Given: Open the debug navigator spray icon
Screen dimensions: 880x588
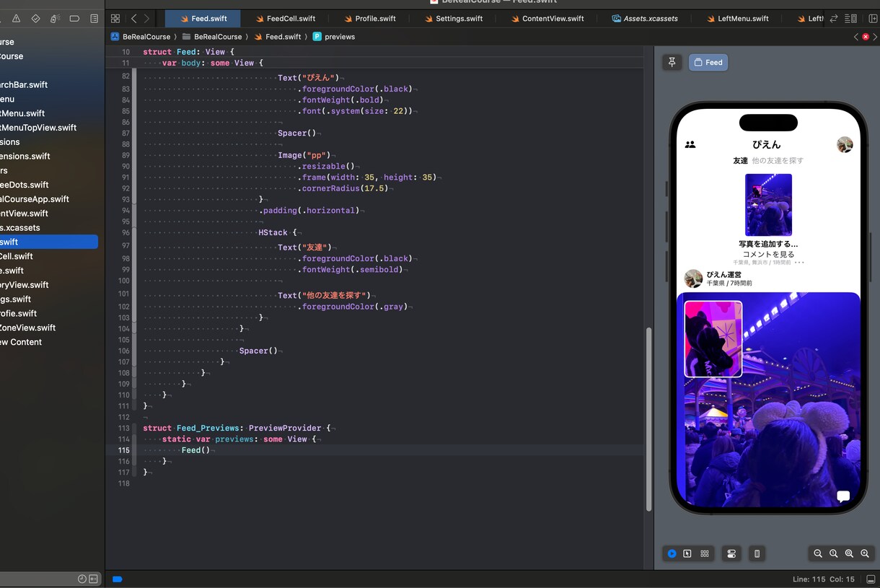Looking at the screenshot, I should [55, 19].
